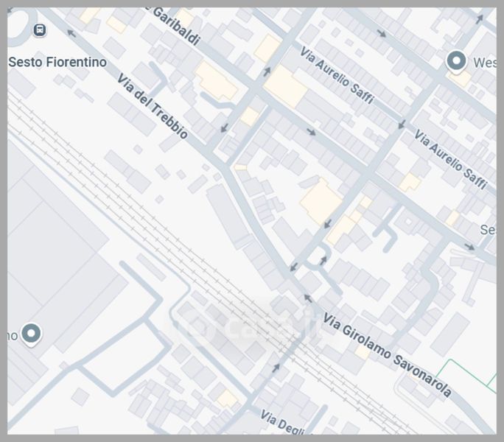Click the green outlined area at bottom right
Image resolution: width=504 pixels, height=442 pixels.
tap(472, 377)
